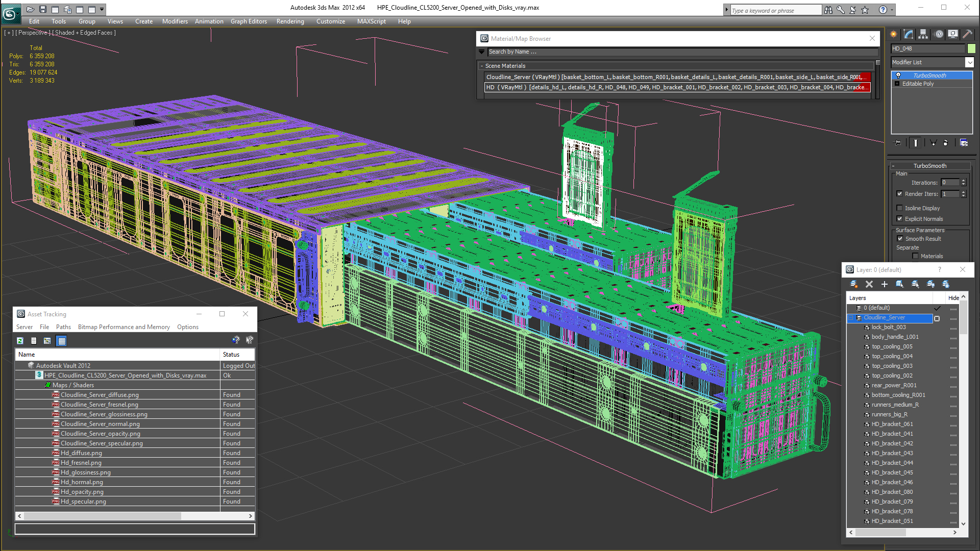
Task: Open the Display command panel tab
Action: click(953, 34)
